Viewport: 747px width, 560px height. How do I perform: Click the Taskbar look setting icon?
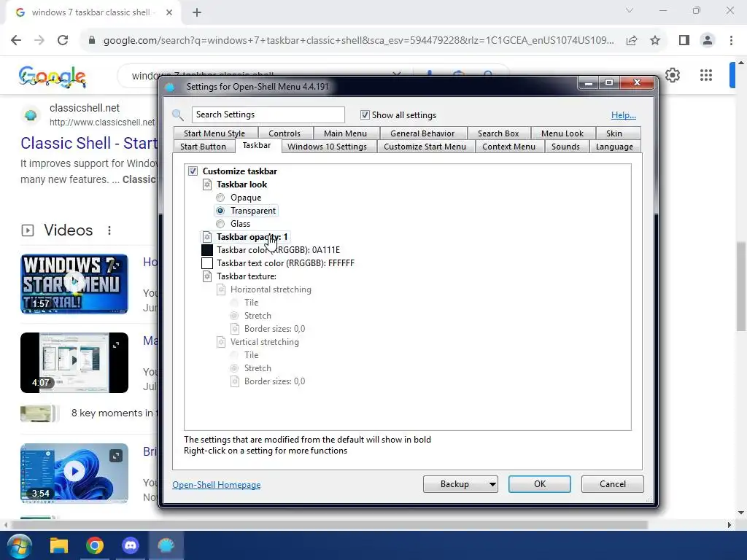(207, 184)
